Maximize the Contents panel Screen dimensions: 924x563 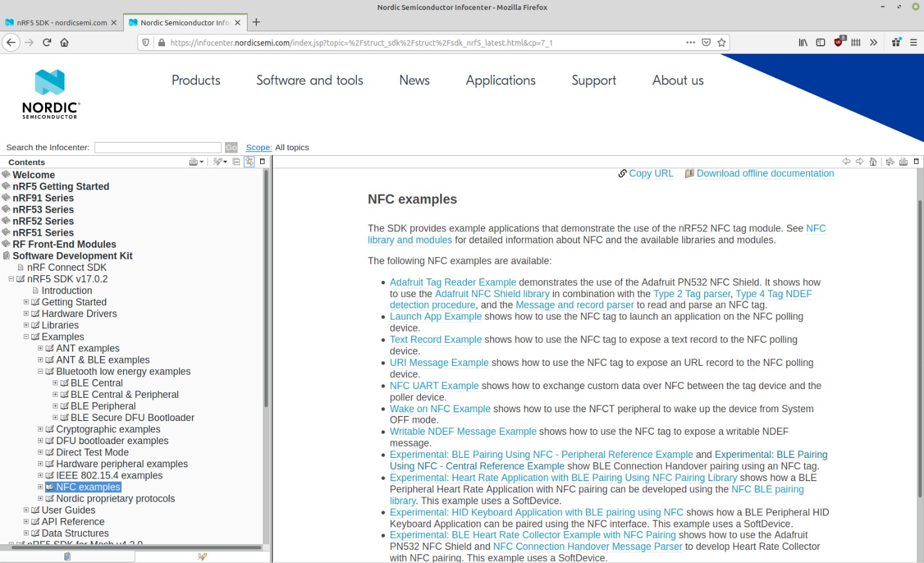click(x=263, y=161)
